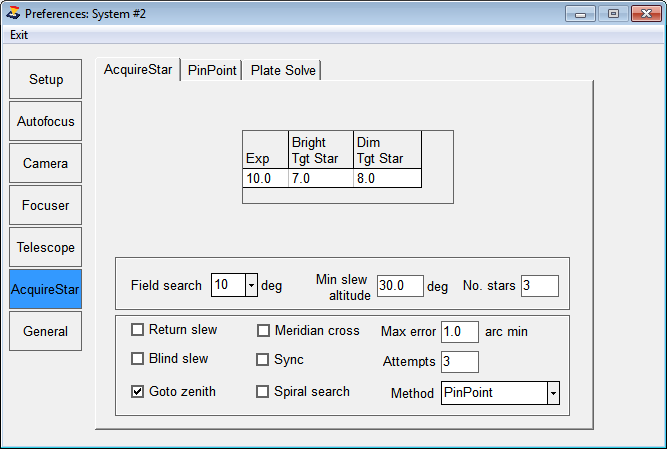The height and width of the screenshot is (449, 667).
Task: Click the No. stars input field
Action: pyautogui.click(x=540, y=286)
